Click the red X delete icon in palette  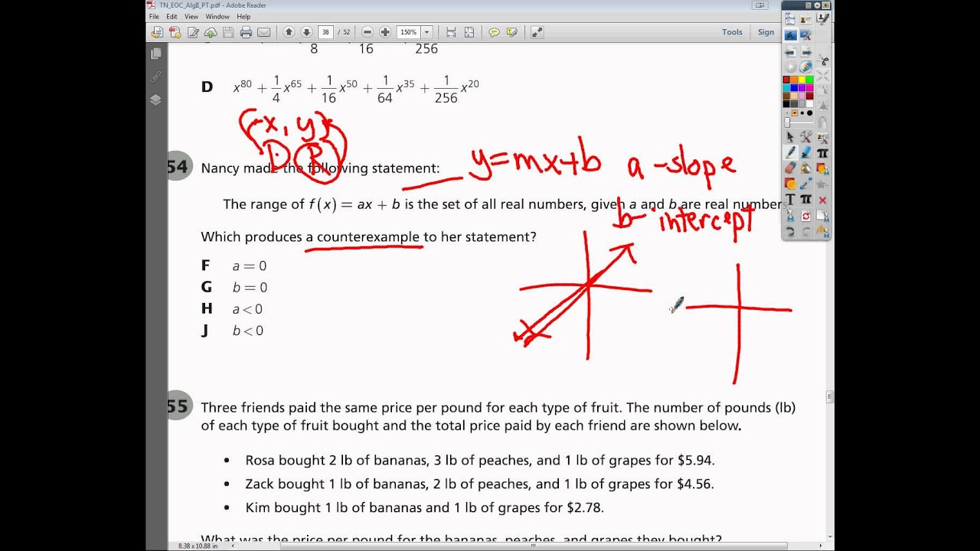click(x=822, y=201)
